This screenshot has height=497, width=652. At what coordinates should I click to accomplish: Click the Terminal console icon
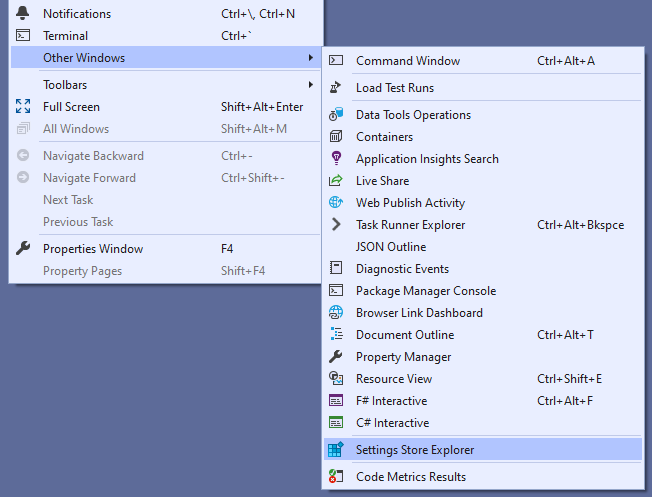click(x=23, y=35)
